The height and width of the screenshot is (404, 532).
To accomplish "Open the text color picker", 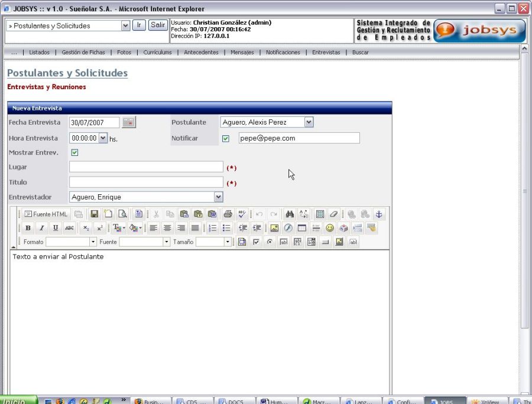I will click(x=118, y=228).
